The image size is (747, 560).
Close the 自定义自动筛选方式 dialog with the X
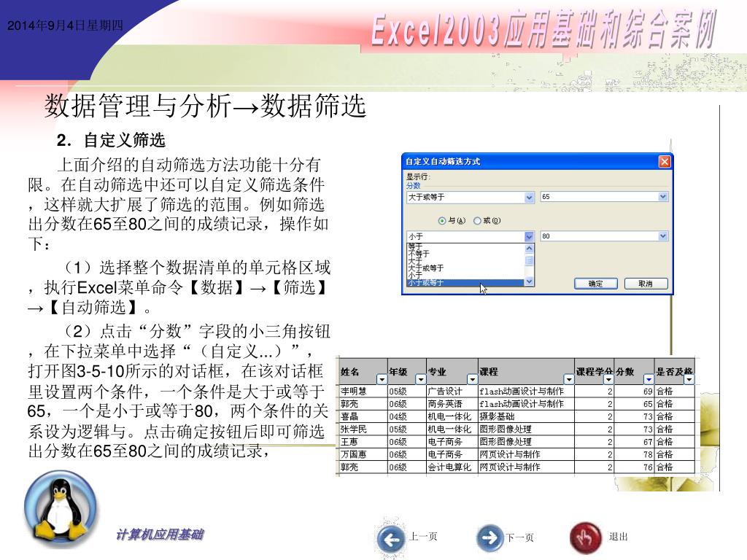[x=664, y=161]
